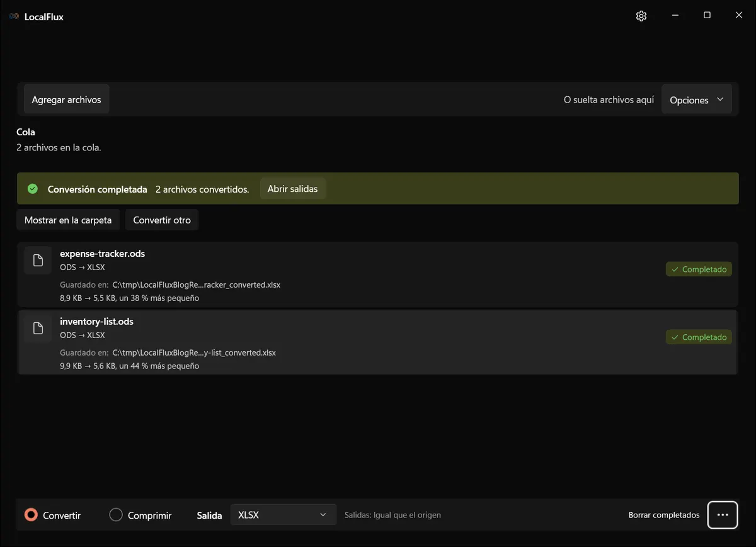Expand the Opciones dropdown
The height and width of the screenshot is (547, 756).
(x=697, y=100)
